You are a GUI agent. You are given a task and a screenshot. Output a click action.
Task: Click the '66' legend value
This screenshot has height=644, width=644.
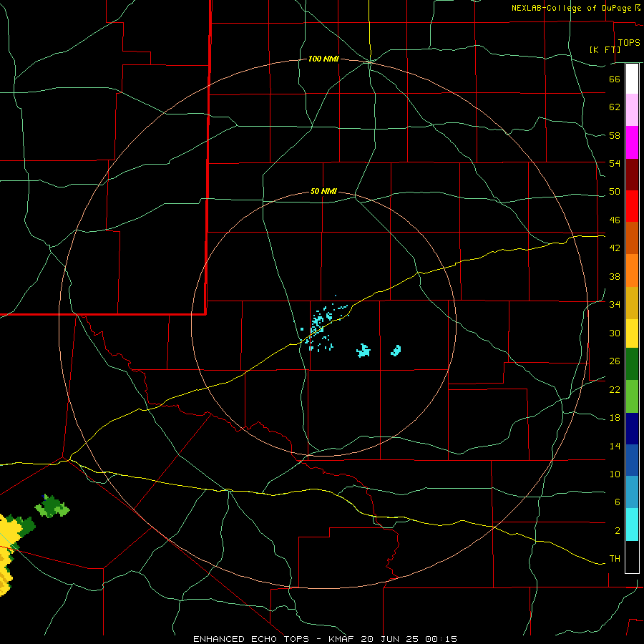pos(615,79)
